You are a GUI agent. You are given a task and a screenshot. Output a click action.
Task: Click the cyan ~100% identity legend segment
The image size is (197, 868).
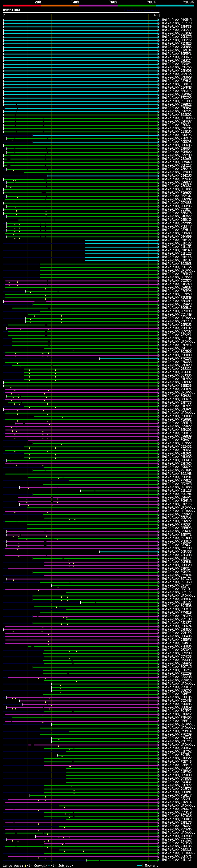175,6
